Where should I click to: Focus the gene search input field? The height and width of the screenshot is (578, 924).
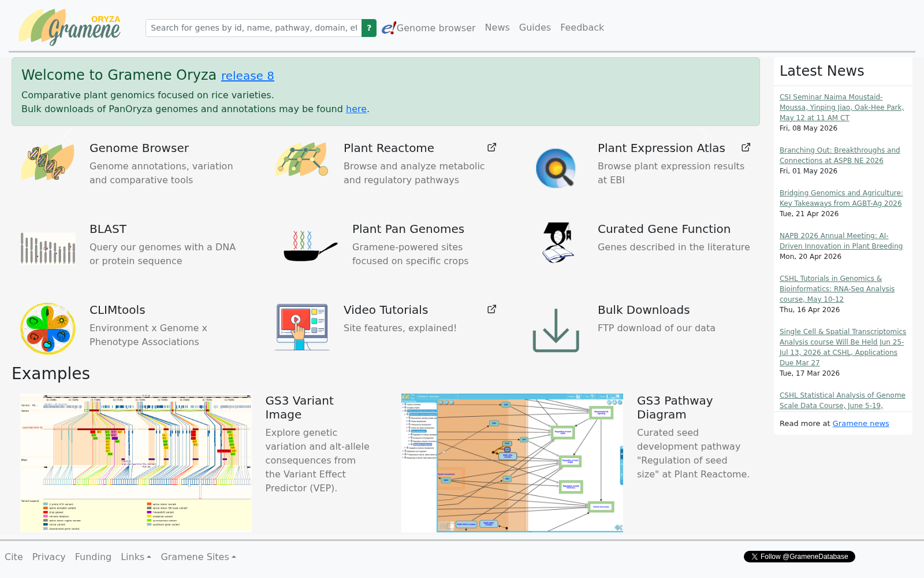tap(254, 28)
